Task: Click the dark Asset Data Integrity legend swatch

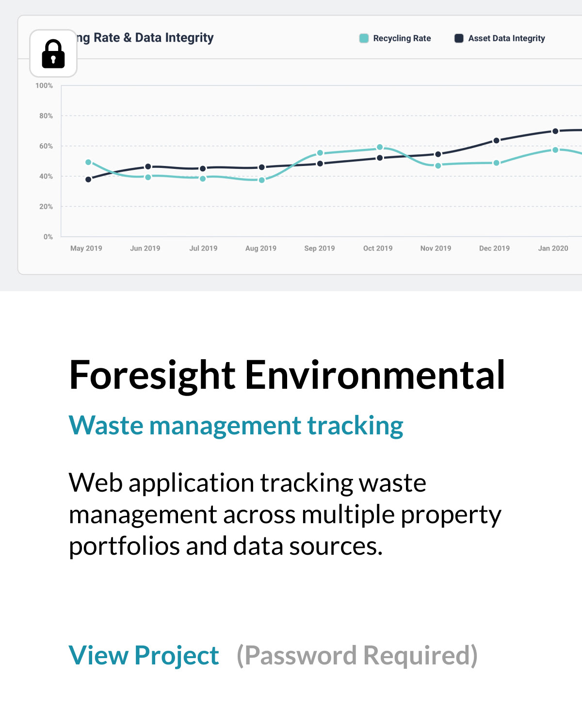Action: 459,38
